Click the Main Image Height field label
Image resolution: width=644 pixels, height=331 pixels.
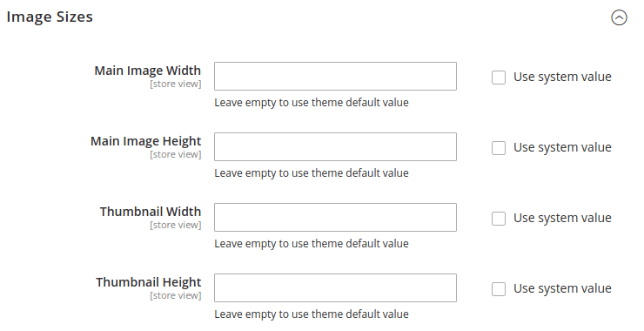coord(146,141)
